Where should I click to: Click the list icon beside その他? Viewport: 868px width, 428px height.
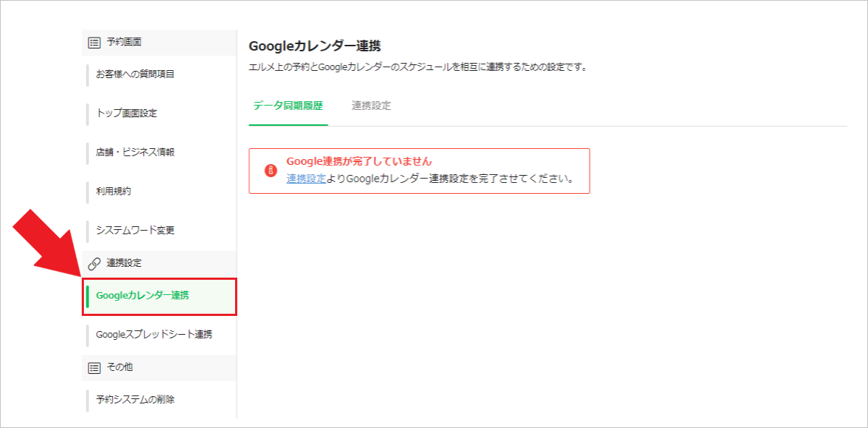click(x=94, y=367)
